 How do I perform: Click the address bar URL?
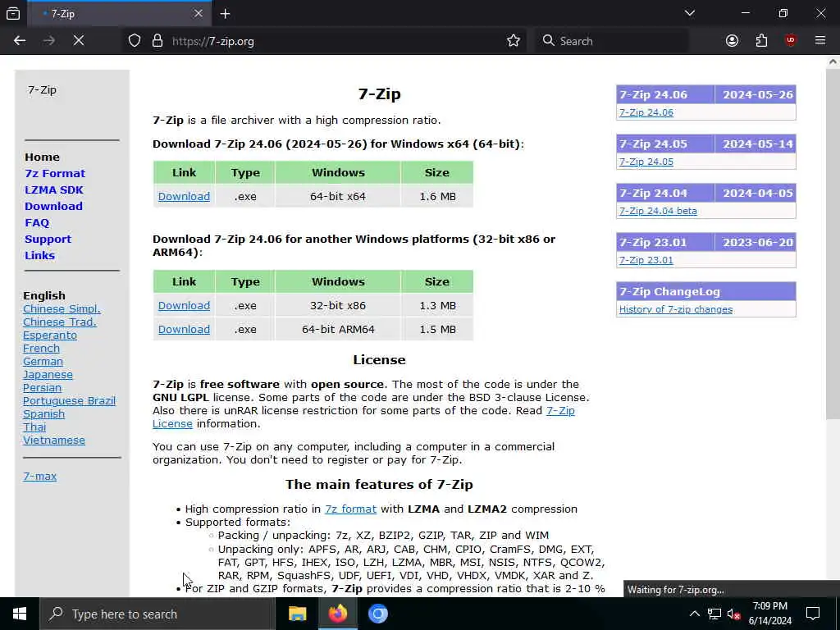213,41
